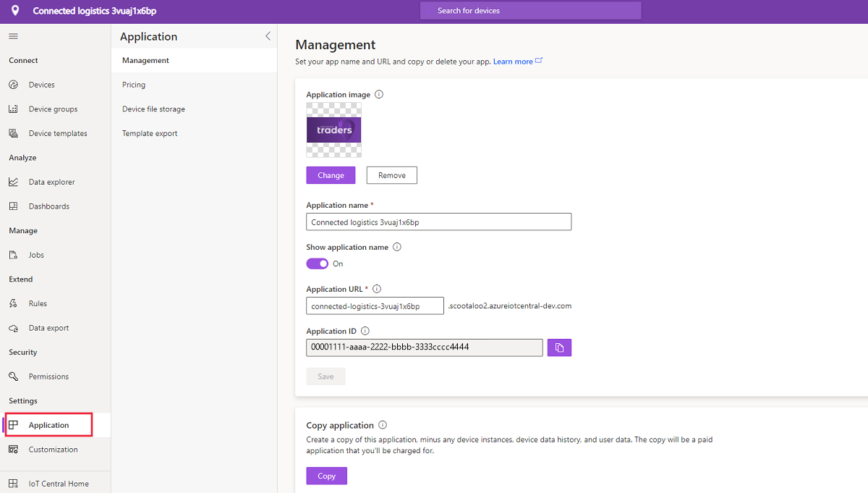Click the Analyze section heading
Viewport: 868px width, 493px height.
click(x=22, y=158)
